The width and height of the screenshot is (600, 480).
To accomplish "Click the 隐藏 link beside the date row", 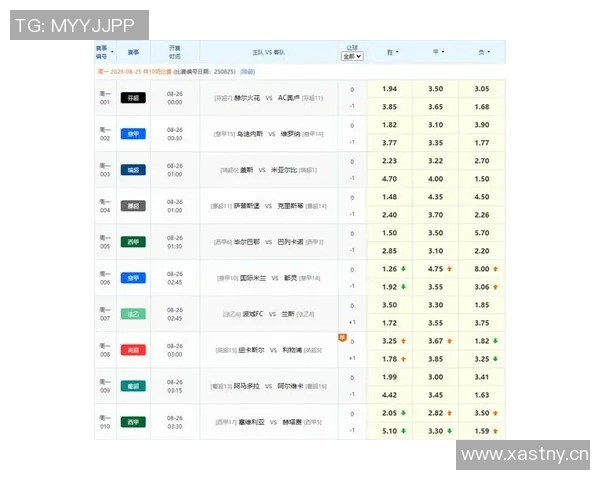I will point(247,72).
